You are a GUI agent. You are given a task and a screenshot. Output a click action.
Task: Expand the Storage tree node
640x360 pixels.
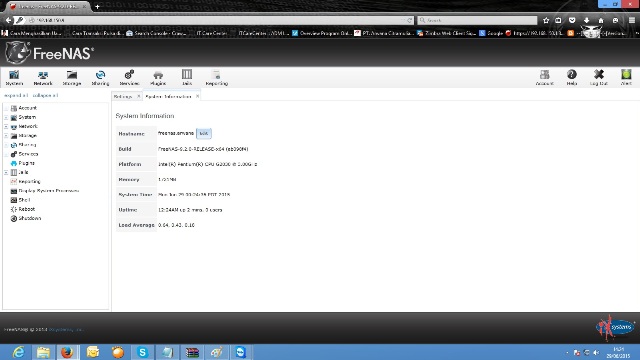6,136
